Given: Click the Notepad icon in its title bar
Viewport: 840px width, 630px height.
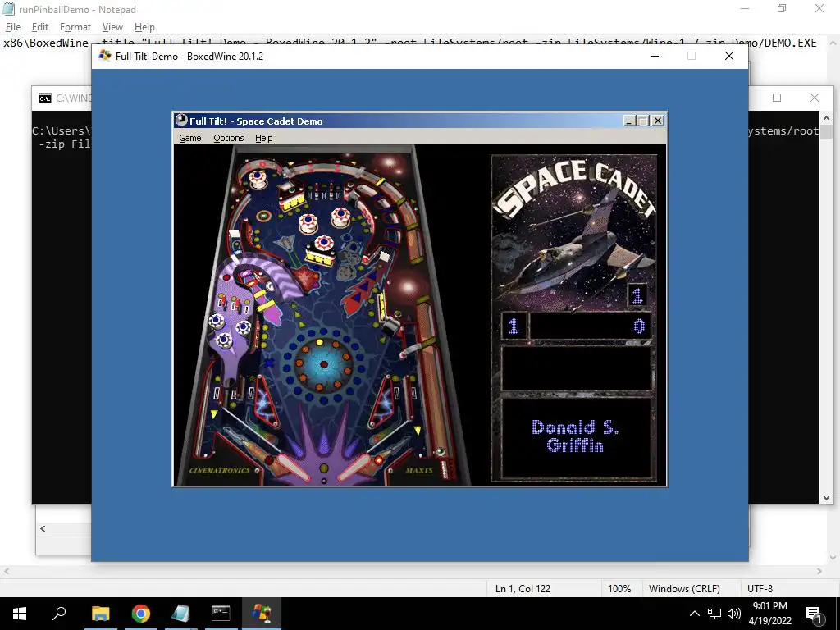Looking at the screenshot, I should (8, 9).
